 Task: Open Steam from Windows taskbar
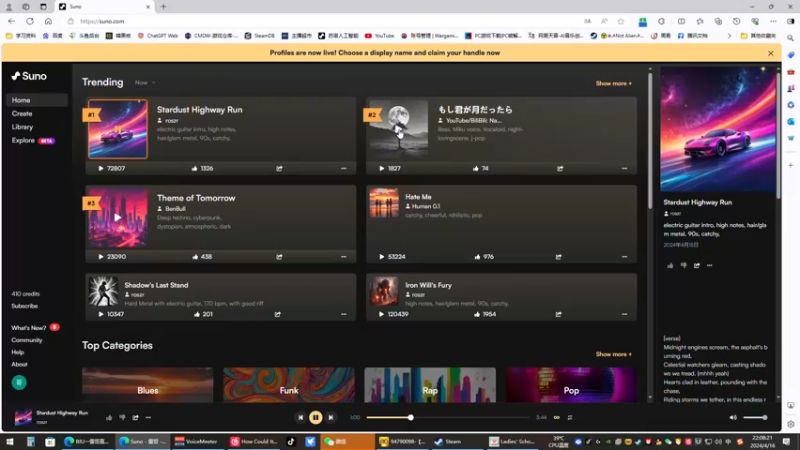pyautogui.click(x=448, y=442)
